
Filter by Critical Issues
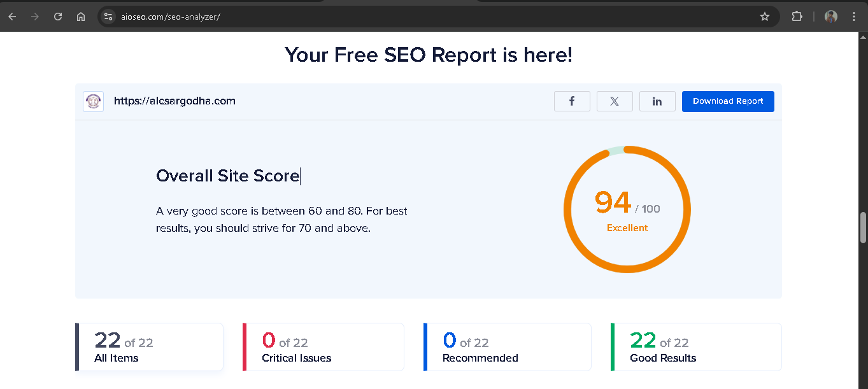[x=323, y=347]
